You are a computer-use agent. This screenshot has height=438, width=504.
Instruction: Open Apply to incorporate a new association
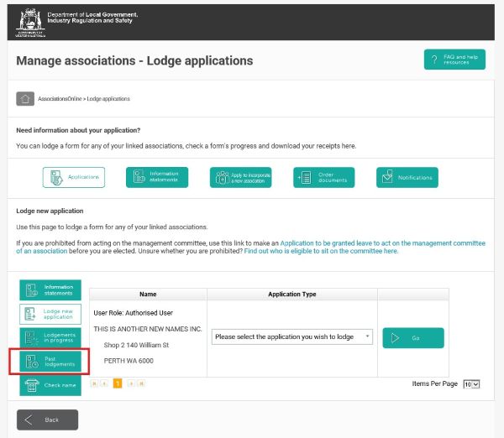click(240, 177)
